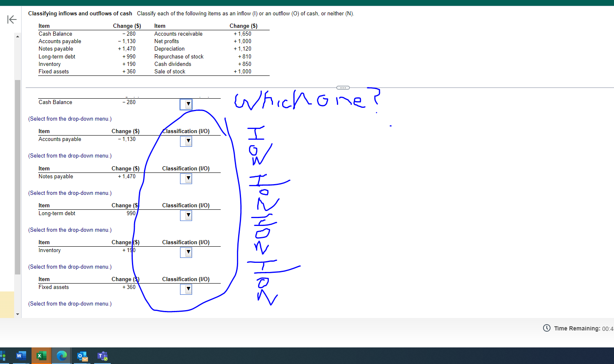Open the Accounts payable classification dropdown
This screenshot has width=614, height=364.
tap(186, 141)
